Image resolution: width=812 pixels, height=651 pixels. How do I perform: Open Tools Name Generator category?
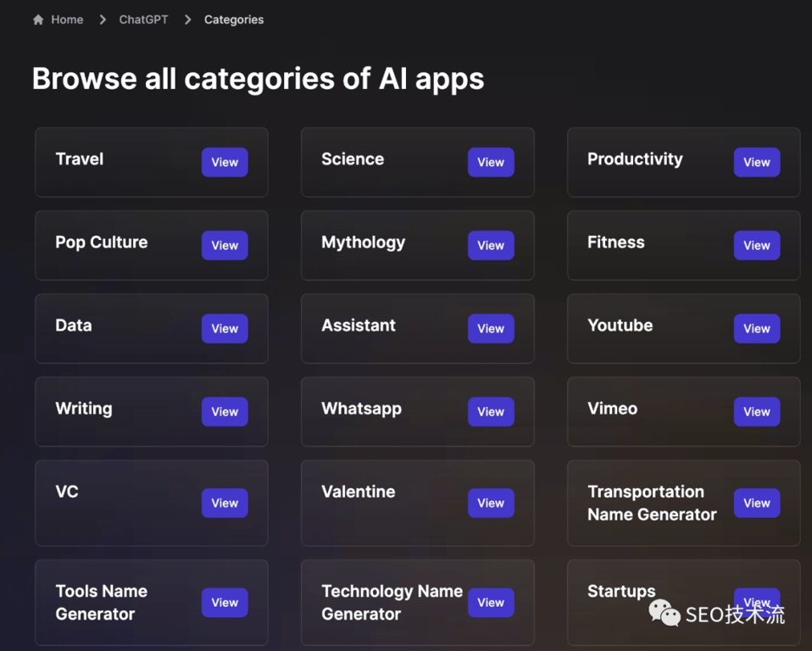[225, 603]
